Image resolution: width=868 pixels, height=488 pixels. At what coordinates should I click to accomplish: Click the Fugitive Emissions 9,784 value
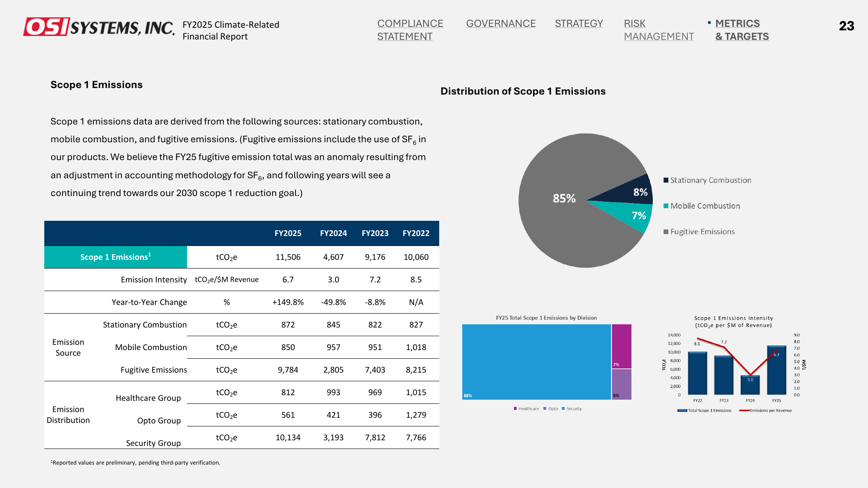(x=288, y=370)
